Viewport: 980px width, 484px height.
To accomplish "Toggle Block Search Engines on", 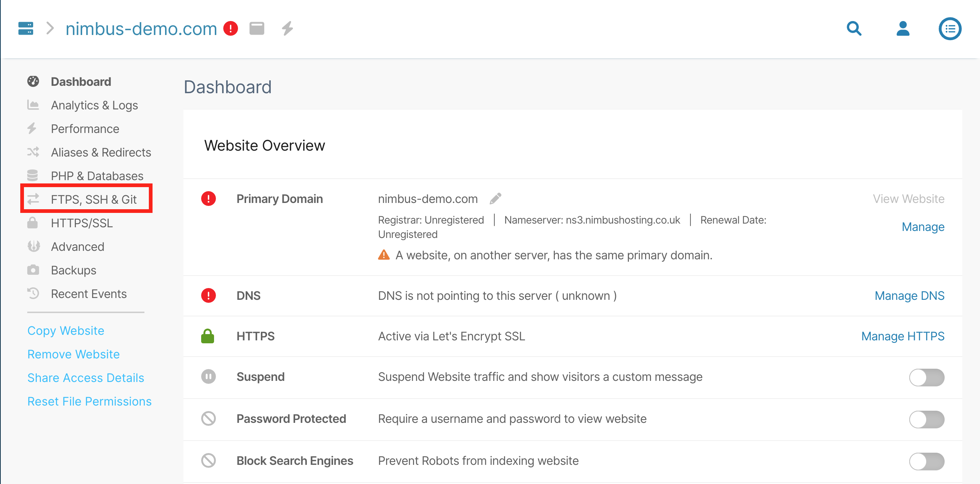I will [926, 461].
